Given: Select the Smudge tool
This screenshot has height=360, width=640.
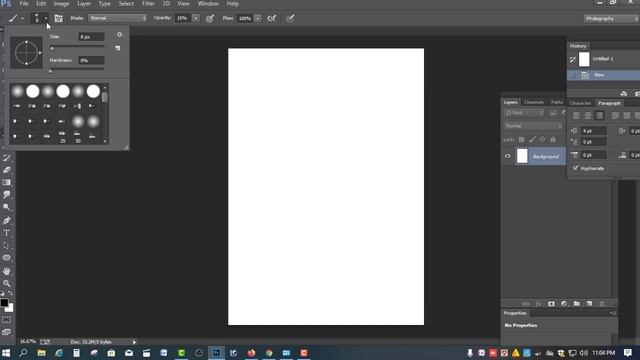Looking at the screenshot, I should click(7, 195).
